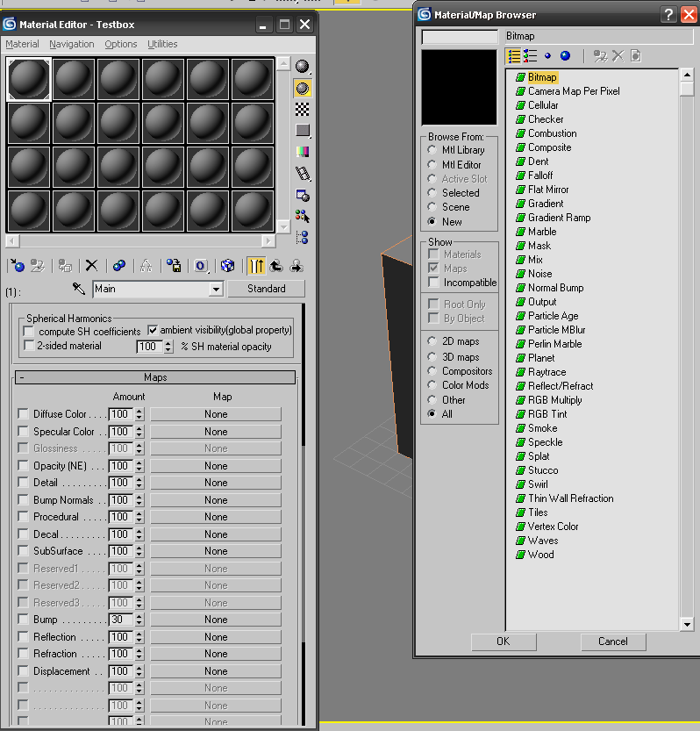Image resolution: width=700 pixels, height=731 pixels.
Task: Open the Material Editor Options icon
Action: tap(302, 195)
